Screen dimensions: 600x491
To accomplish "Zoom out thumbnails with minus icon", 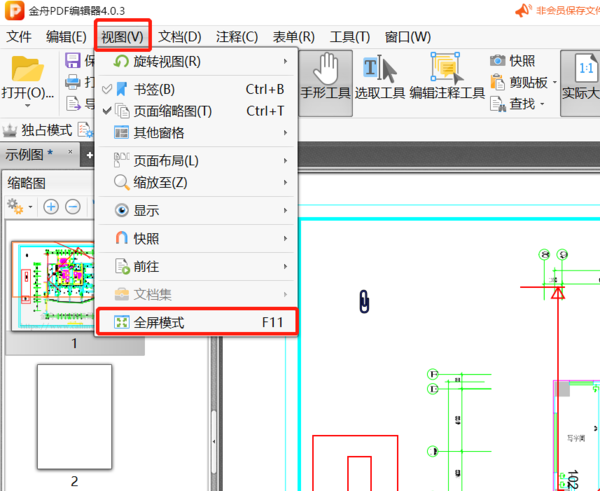I will pyautogui.click(x=73, y=206).
